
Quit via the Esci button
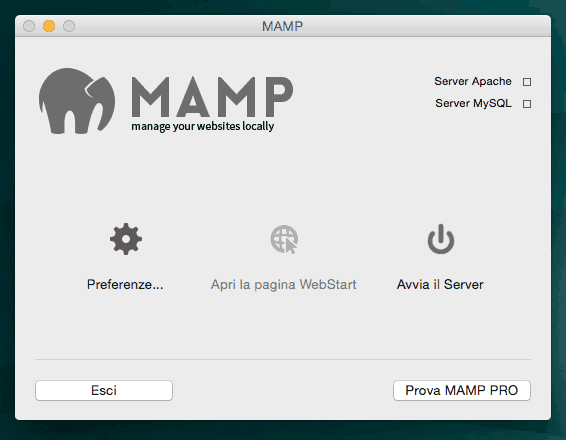point(104,391)
